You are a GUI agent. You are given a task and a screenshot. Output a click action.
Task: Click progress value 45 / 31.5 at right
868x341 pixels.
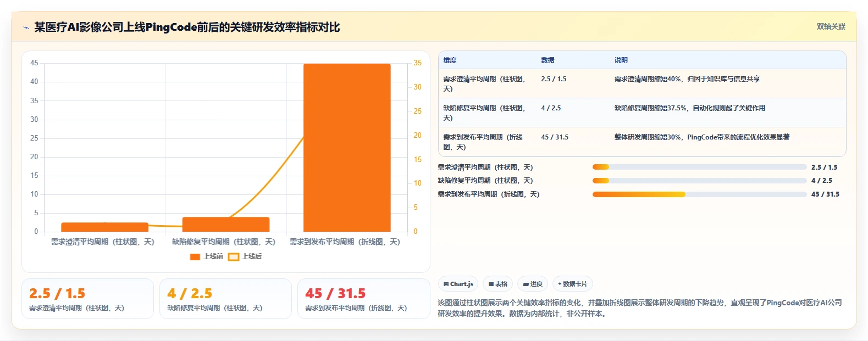[825, 194]
